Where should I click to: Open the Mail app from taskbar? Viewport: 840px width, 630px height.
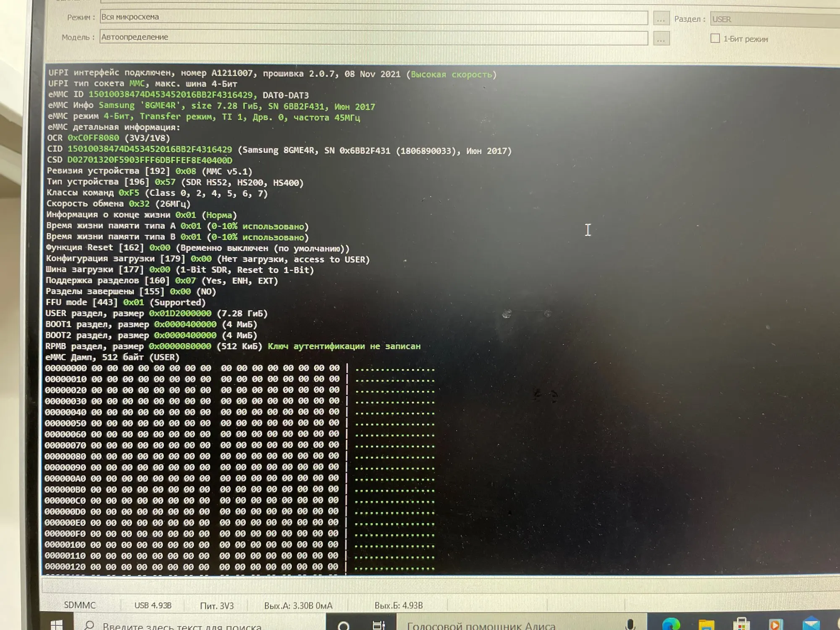(x=811, y=625)
